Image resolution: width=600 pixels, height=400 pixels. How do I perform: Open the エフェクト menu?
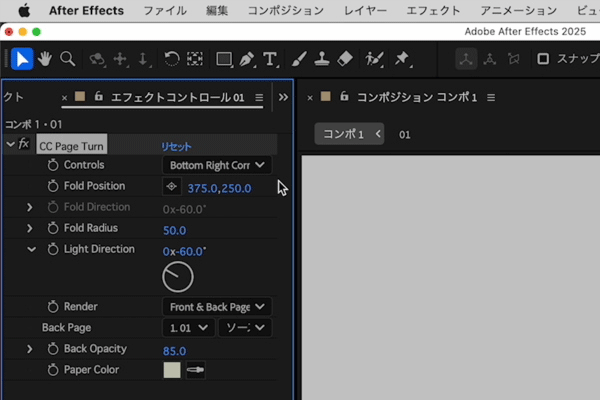click(x=433, y=11)
